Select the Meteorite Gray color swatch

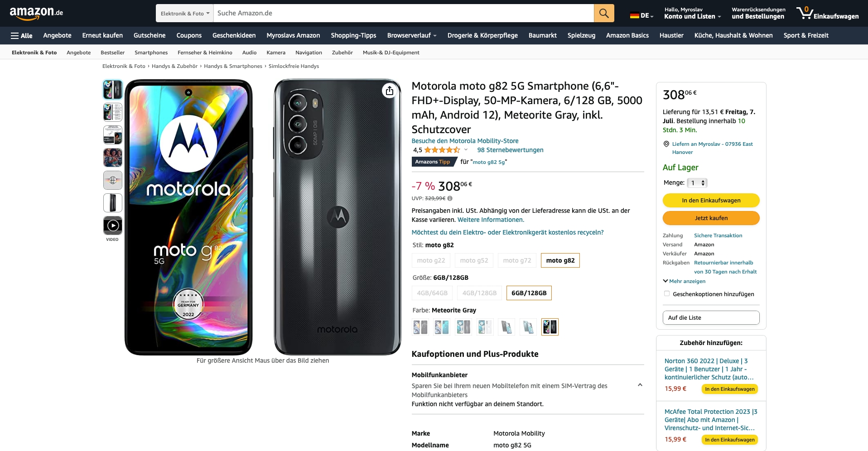pyautogui.click(x=550, y=326)
